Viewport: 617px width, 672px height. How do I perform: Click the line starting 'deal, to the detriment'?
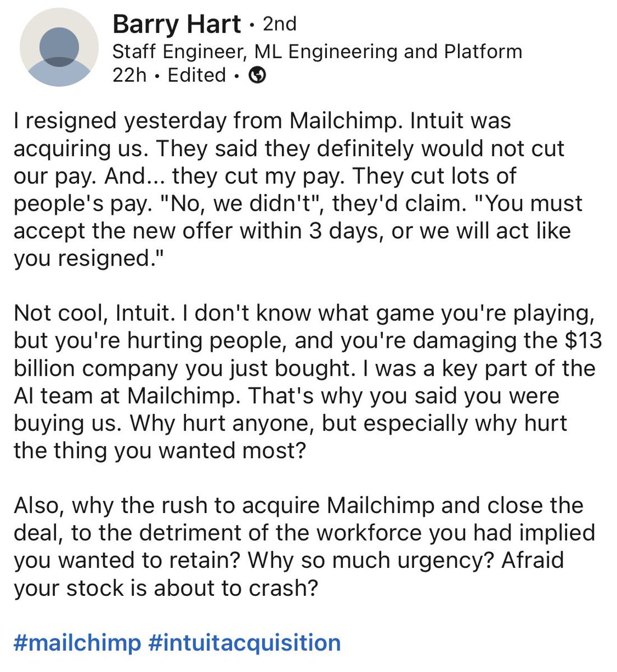304,533
